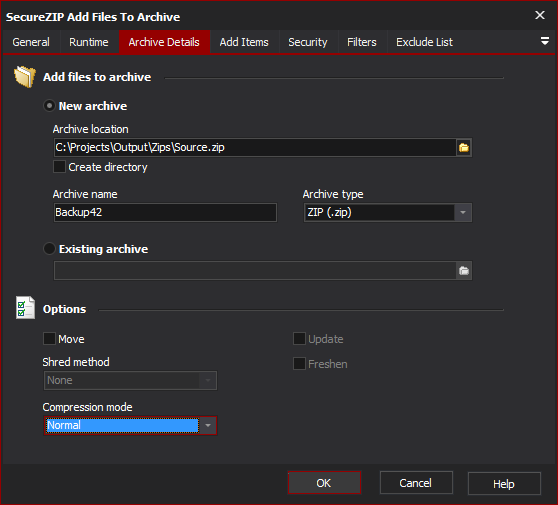Screen dimensions: 558x505
Task: Browse for existing archive file icon
Action: (464, 271)
